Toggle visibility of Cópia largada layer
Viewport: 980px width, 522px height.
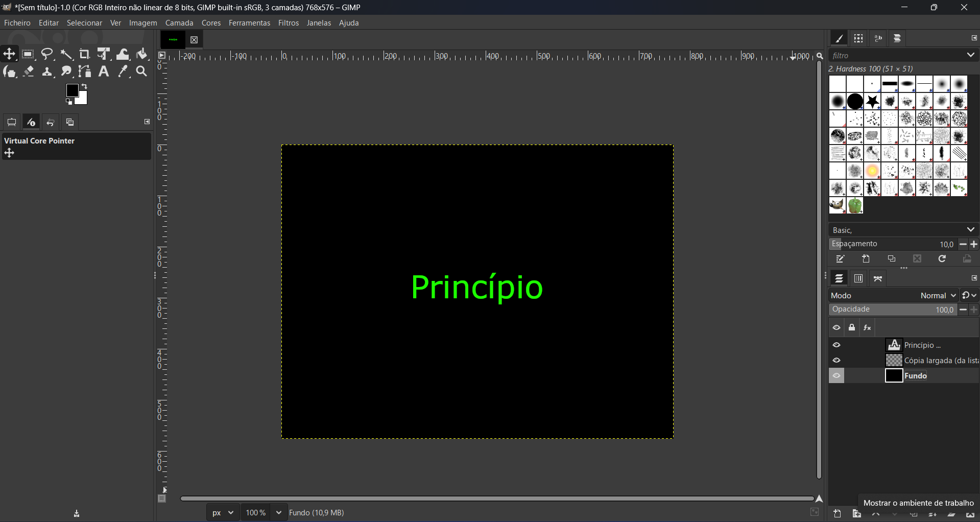point(836,361)
